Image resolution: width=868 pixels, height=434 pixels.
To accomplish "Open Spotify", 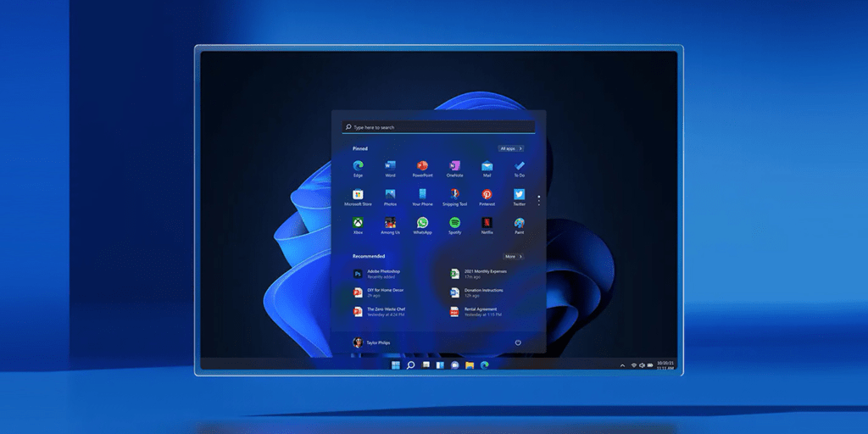I will point(454,225).
